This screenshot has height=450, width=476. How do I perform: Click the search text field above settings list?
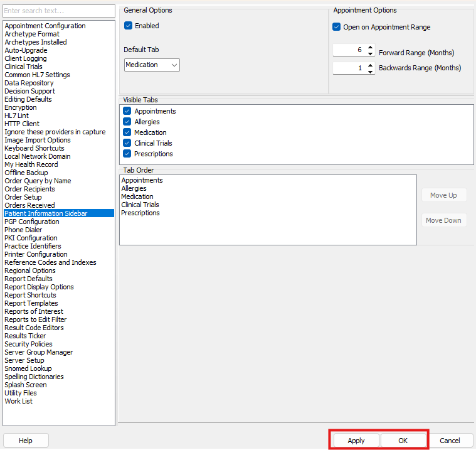[59, 11]
